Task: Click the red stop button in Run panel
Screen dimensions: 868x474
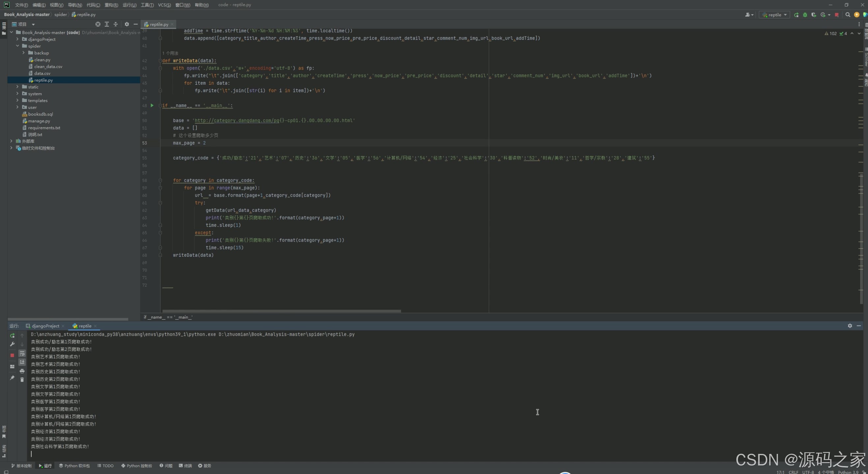Action: (12, 355)
